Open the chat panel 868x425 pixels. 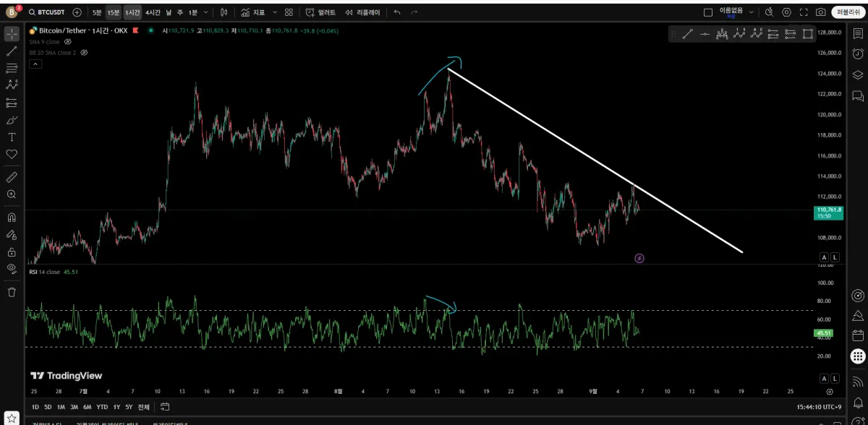tap(858, 95)
